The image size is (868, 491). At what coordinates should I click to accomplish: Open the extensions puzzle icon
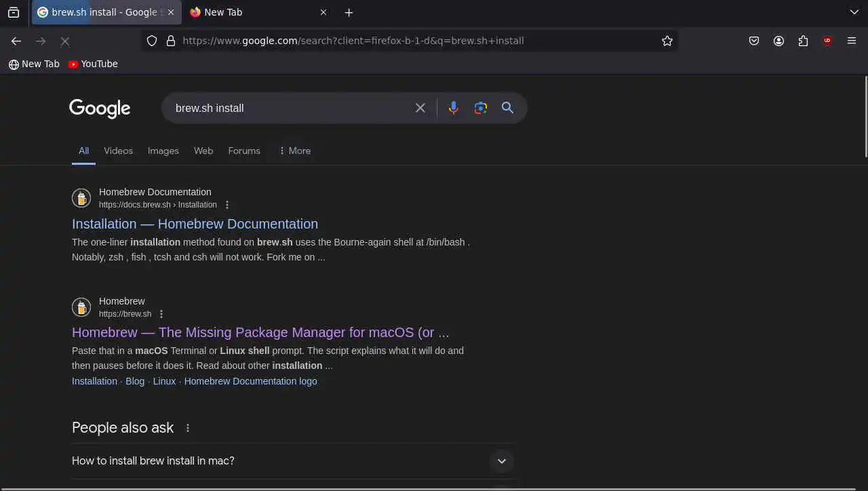(803, 41)
